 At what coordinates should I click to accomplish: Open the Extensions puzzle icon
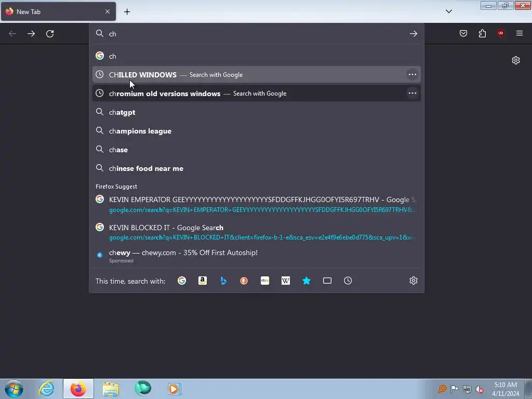(482, 33)
